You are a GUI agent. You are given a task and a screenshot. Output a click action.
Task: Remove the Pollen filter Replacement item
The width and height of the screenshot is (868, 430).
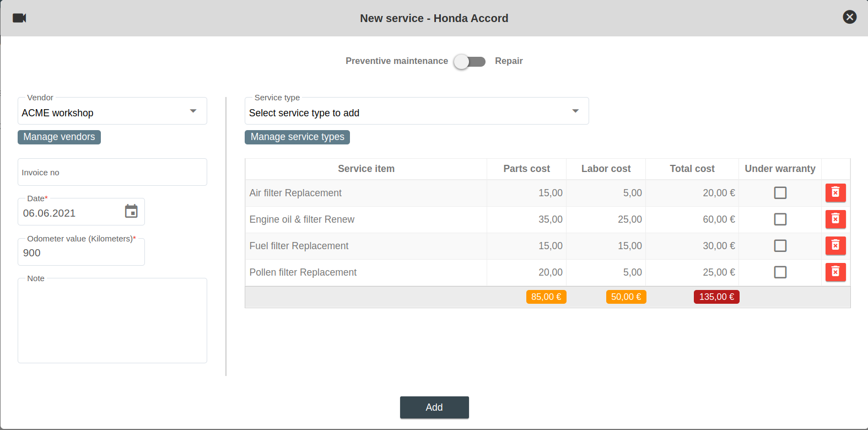pos(835,272)
